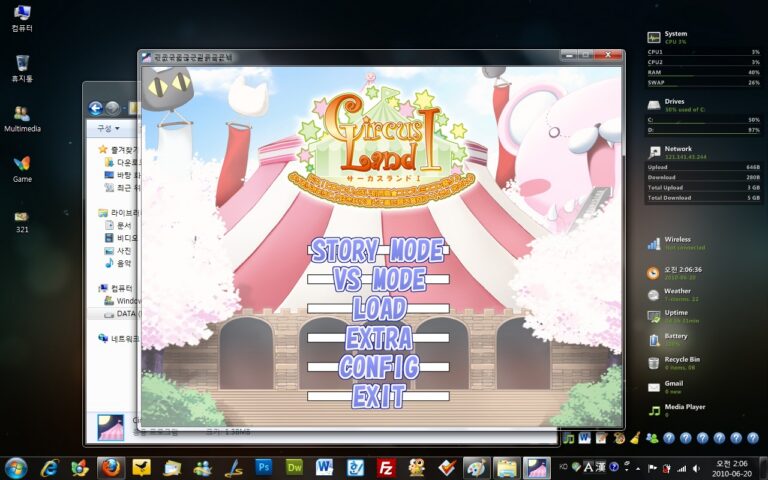Switch to the Explorer folder on the taskbar
Image resolution: width=768 pixels, height=480 pixels.
[x=506, y=468]
